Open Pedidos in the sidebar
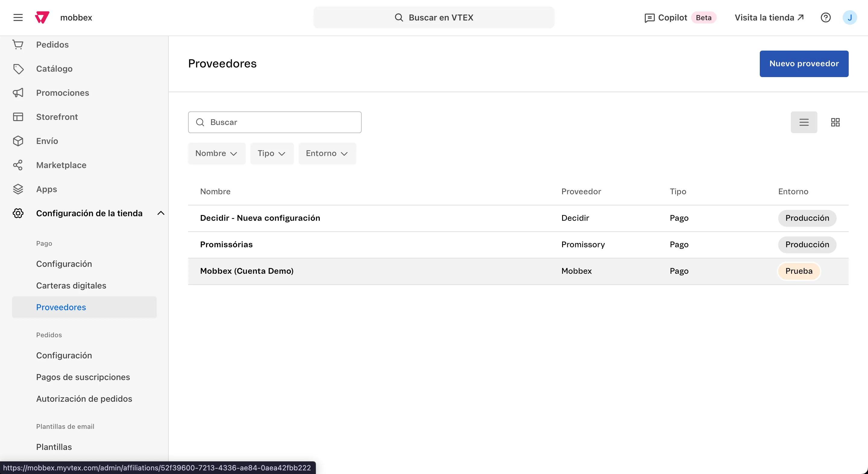 coord(52,45)
